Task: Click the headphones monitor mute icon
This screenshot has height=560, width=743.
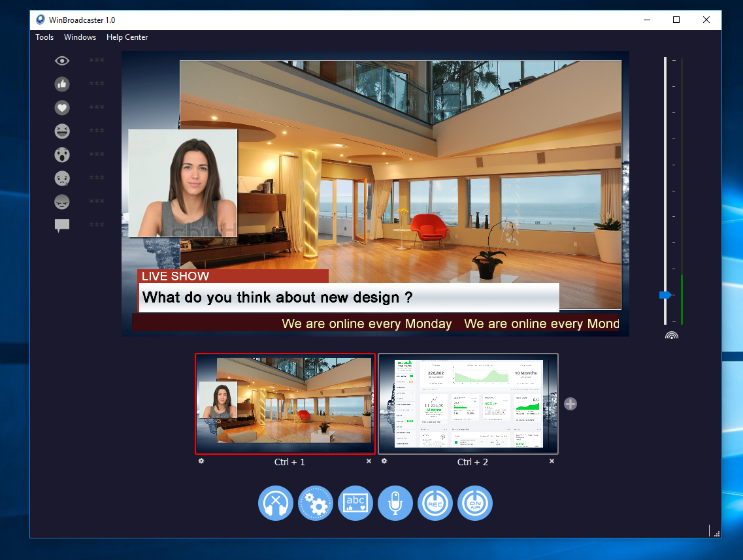Action: pos(276,504)
